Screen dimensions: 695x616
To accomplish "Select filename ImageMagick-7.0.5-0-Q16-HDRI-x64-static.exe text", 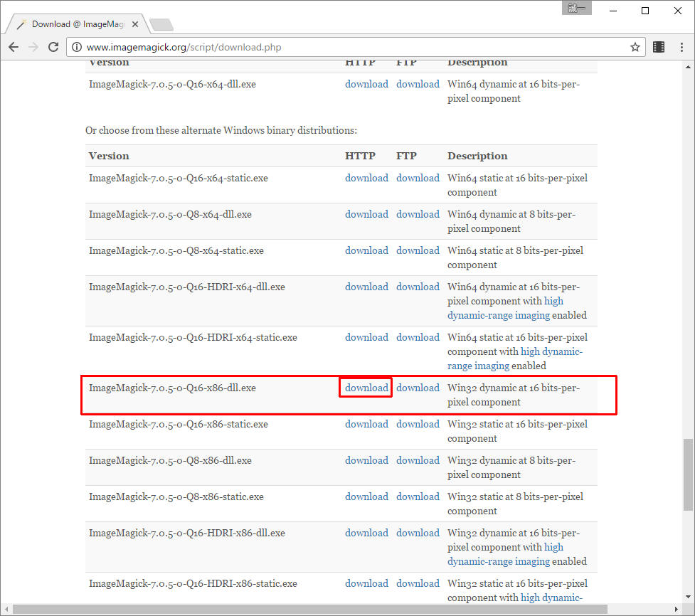I will pyautogui.click(x=193, y=338).
